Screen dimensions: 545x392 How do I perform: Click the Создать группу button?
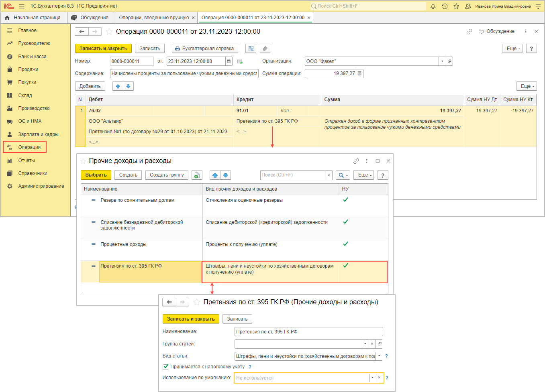click(167, 175)
